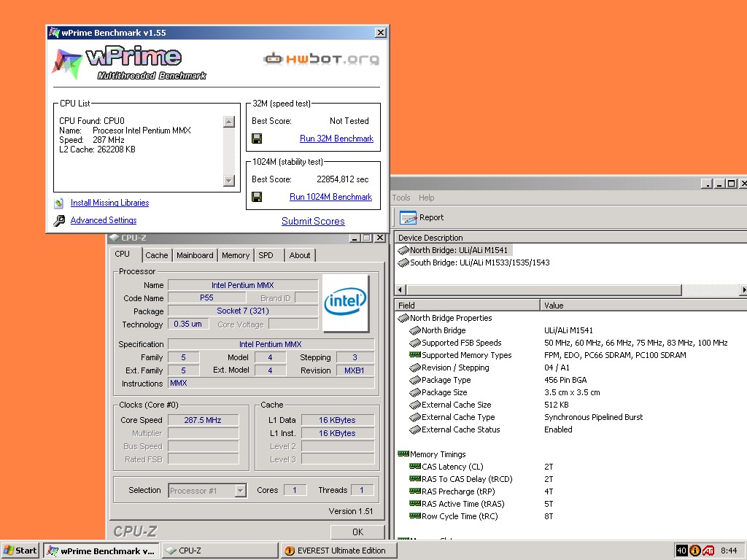This screenshot has width=747, height=560.
Task: Click CPU List scroll up arrow
Action: [229, 122]
